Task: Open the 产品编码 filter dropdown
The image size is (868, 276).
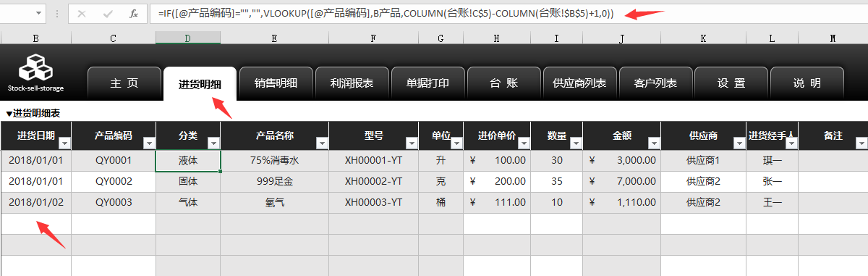Action: tap(149, 143)
